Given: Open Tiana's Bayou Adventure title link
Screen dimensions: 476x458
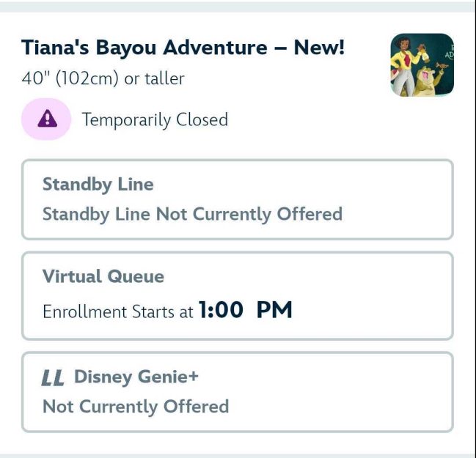Looking at the screenshot, I should [x=183, y=48].
